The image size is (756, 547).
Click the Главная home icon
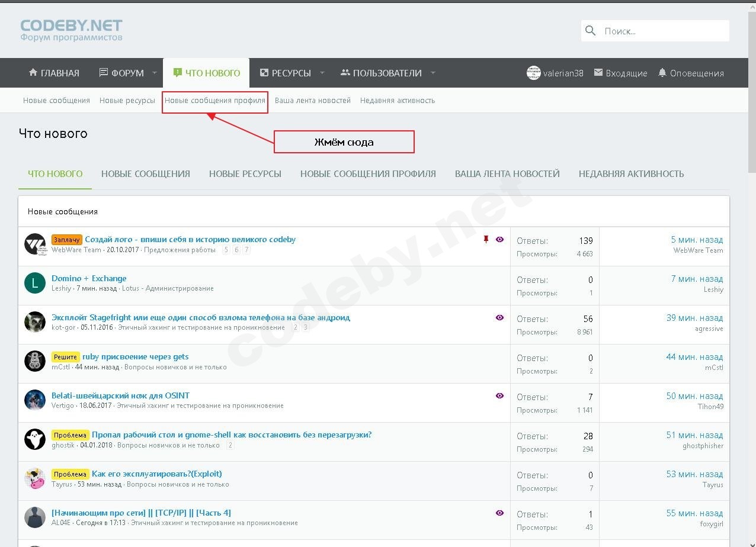tap(33, 73)
